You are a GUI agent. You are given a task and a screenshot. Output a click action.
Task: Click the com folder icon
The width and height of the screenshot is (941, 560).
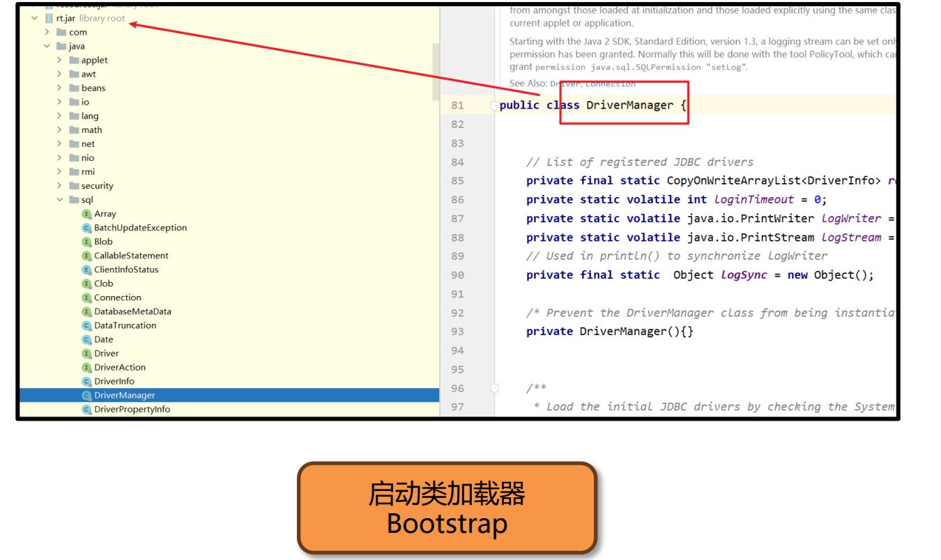tap(61, 32)
